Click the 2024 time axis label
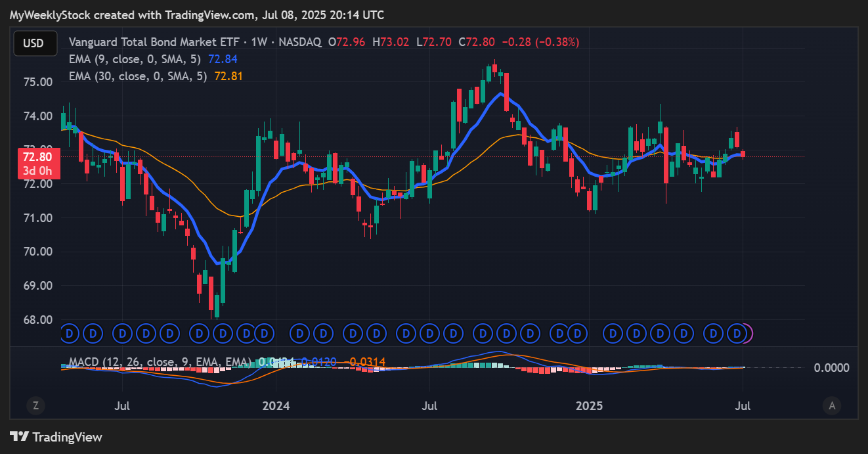This screenshot has height=454, width=868. click(x=276, y=405)
